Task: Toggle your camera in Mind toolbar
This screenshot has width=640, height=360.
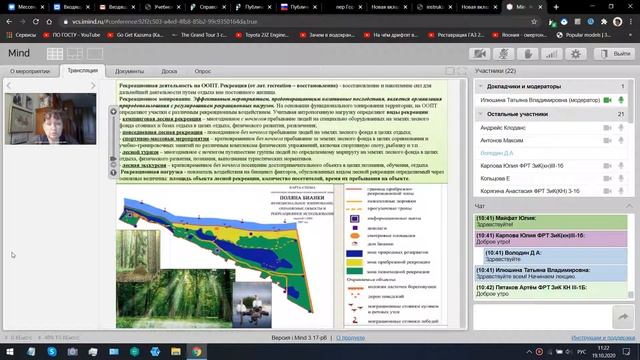Action: tap(480, 54)
